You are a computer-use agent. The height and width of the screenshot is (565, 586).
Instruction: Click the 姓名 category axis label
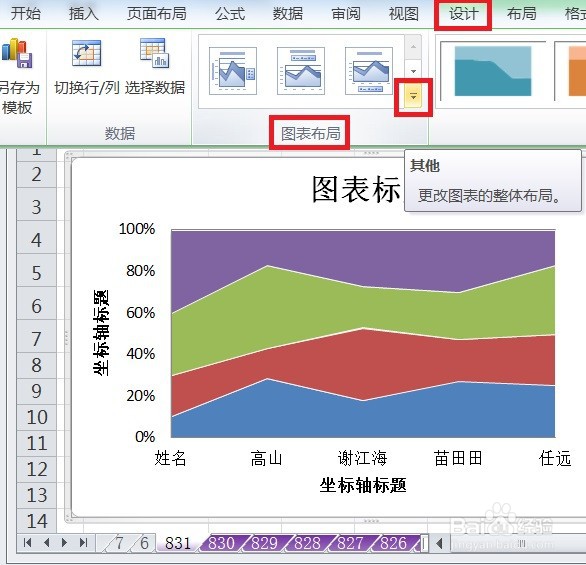[170, 458]
